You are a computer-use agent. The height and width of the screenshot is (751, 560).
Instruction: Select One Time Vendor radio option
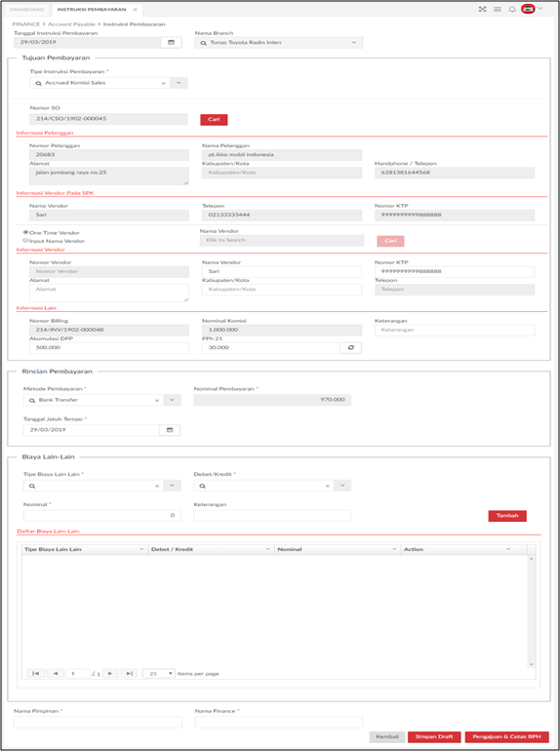point(26,232)
